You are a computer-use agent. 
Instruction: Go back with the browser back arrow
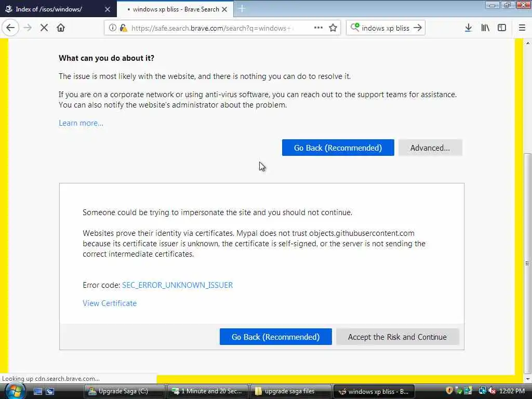[10, 28]
